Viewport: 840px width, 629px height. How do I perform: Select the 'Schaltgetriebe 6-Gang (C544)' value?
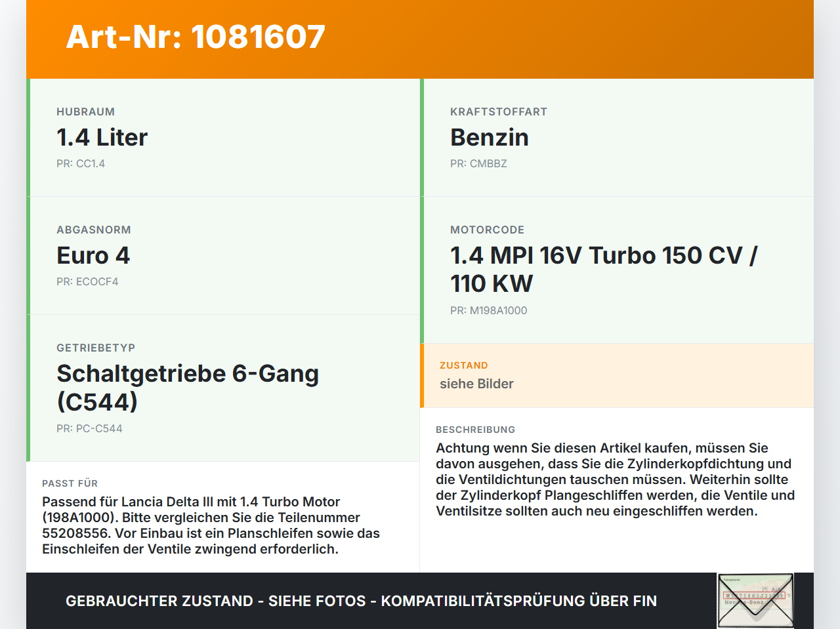(188, 388)
